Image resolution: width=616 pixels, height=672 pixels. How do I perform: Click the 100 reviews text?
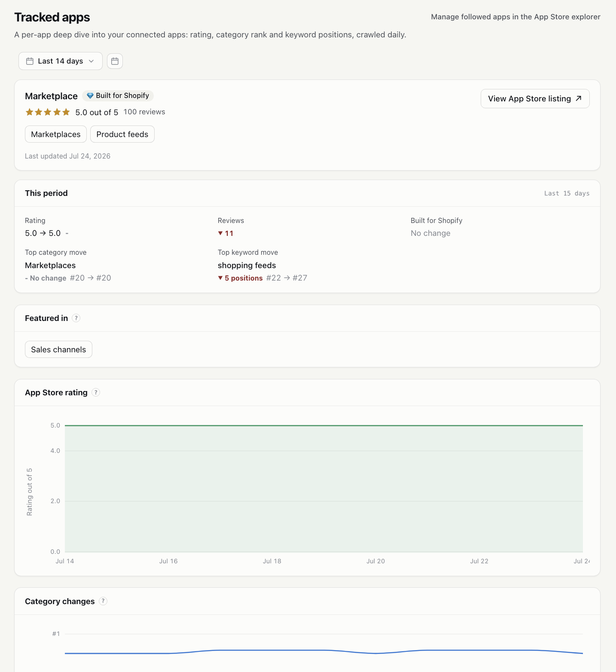pyautogui.click(x=144, y=112)
